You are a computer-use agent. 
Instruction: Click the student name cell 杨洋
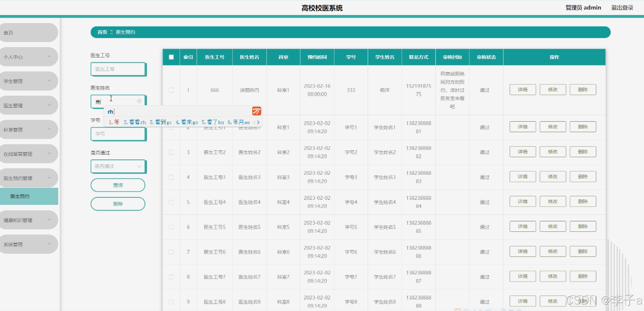[385, 90]
